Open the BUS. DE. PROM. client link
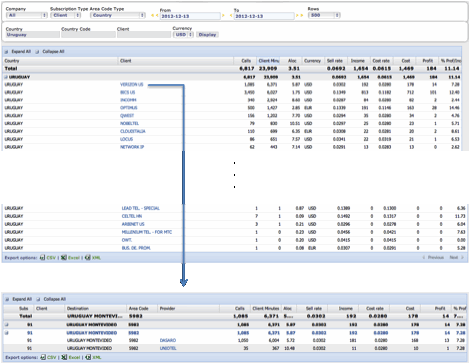The height and width of the screenshot is (364, 470). click(136, 248)
